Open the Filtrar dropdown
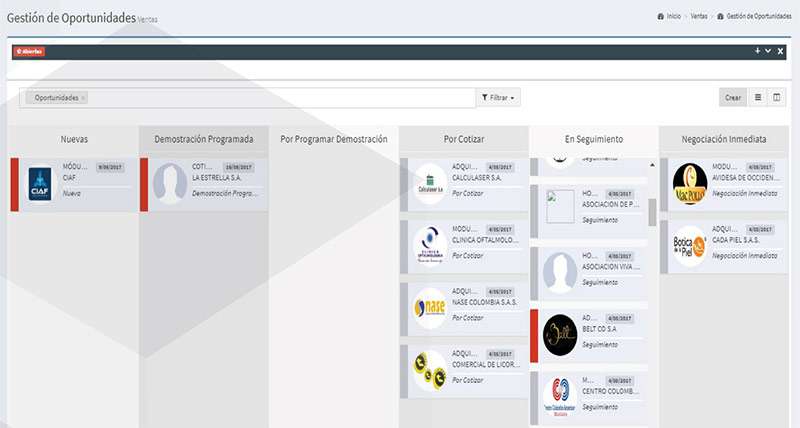Screen dimensions: 800x428 click(499, 98)
